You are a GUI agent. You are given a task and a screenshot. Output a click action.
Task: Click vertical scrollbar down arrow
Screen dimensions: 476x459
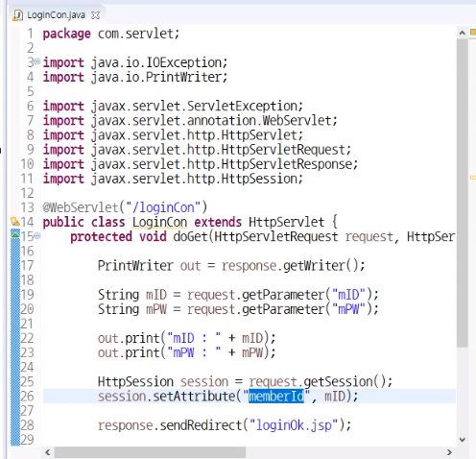(x=462, y=440)
